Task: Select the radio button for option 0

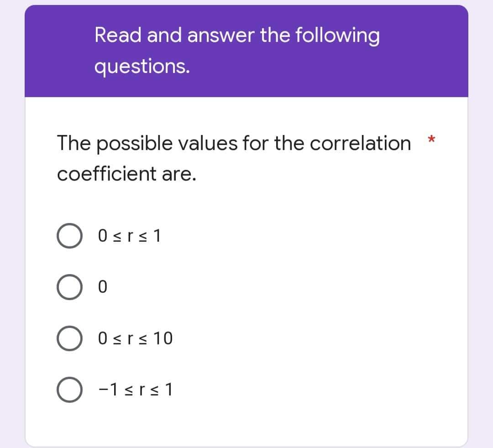Action: coord(69,287)
